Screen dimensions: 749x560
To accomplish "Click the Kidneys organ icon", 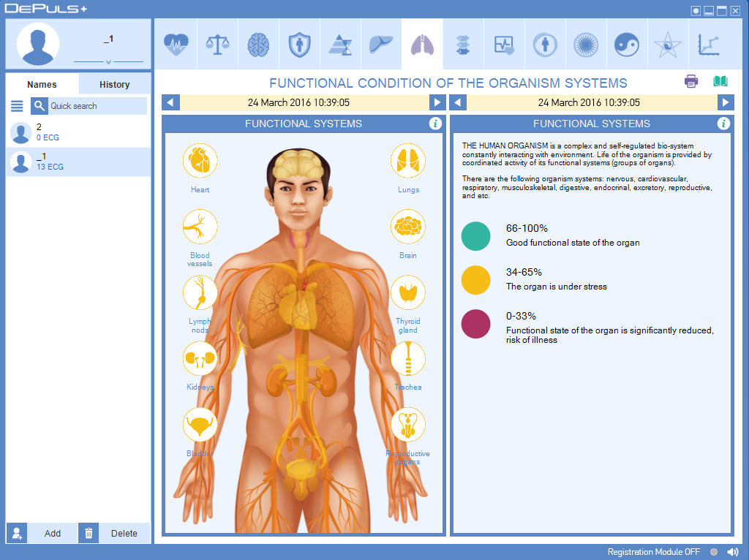I will point(200,359).
